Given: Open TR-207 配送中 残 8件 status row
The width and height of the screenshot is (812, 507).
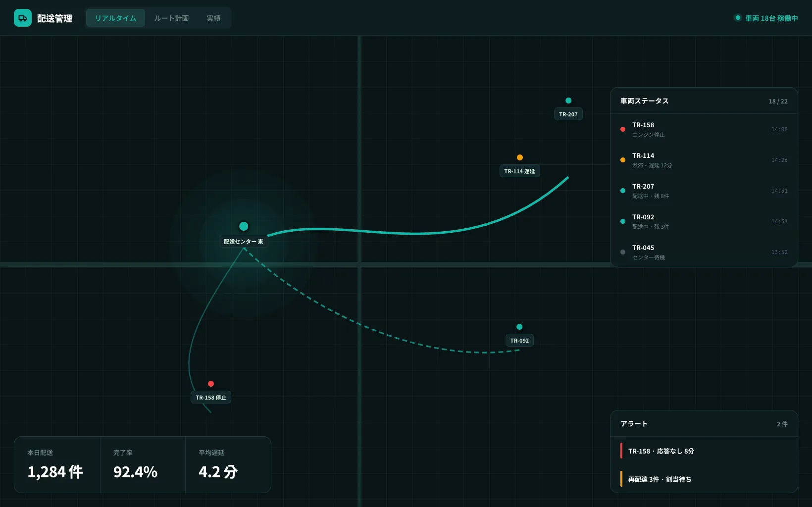Looking at the screenshot, I should (x=704, y=191).
